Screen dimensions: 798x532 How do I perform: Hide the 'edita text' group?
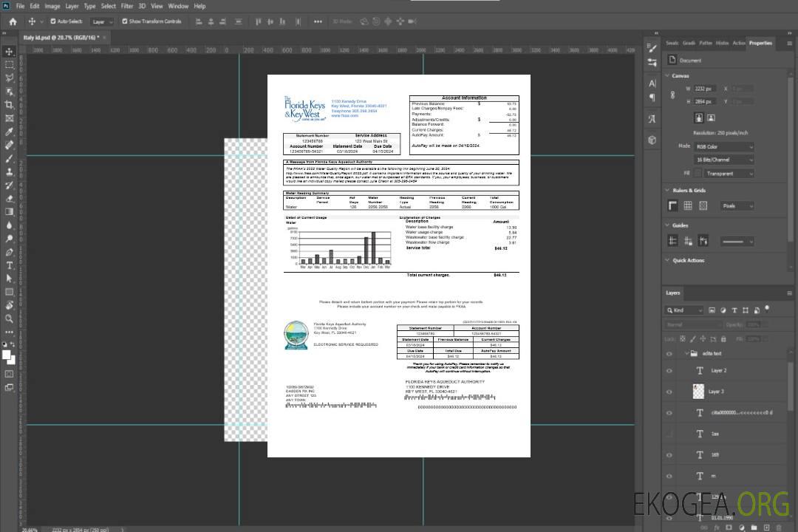(669, 353)
